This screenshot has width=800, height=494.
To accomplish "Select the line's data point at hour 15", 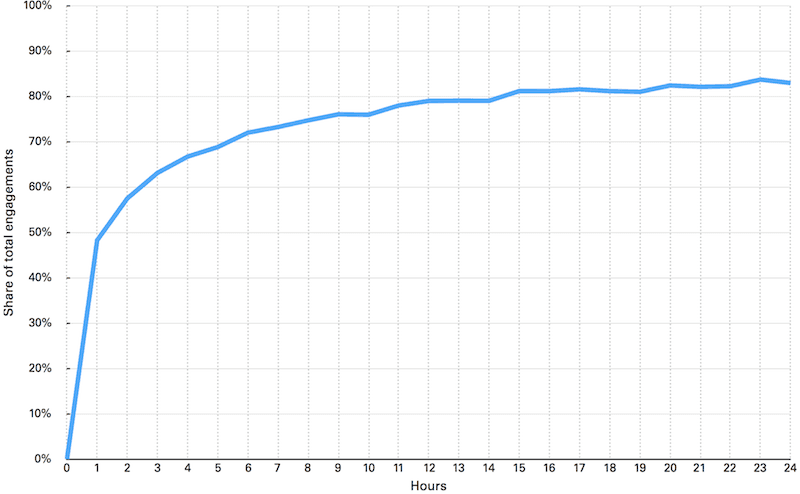I will (x=519, y=91).
